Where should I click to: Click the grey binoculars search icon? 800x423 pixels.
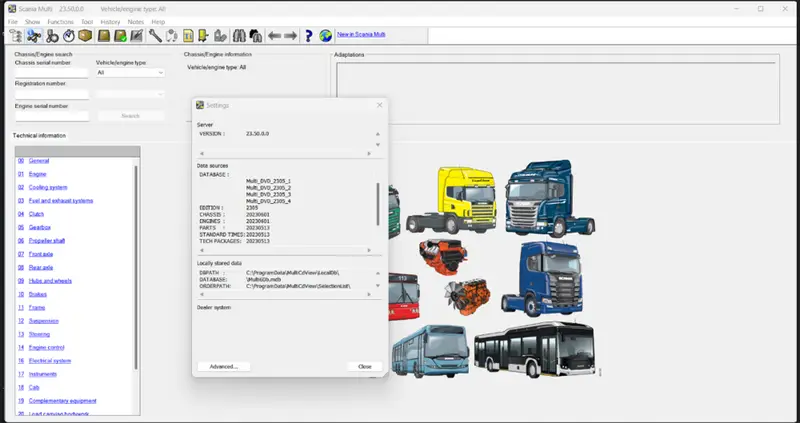(x=239, y=36)
